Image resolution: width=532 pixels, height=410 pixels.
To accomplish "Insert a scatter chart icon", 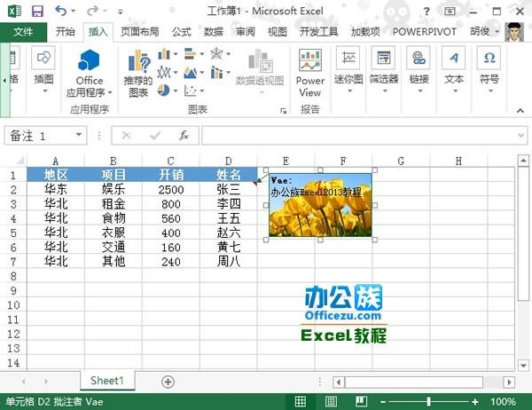I will (191, 91).
